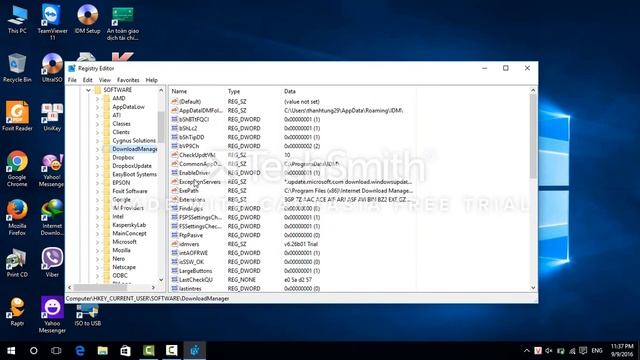640x360 pixels.
Task: Select the Nero registry key
Action: 118,259
